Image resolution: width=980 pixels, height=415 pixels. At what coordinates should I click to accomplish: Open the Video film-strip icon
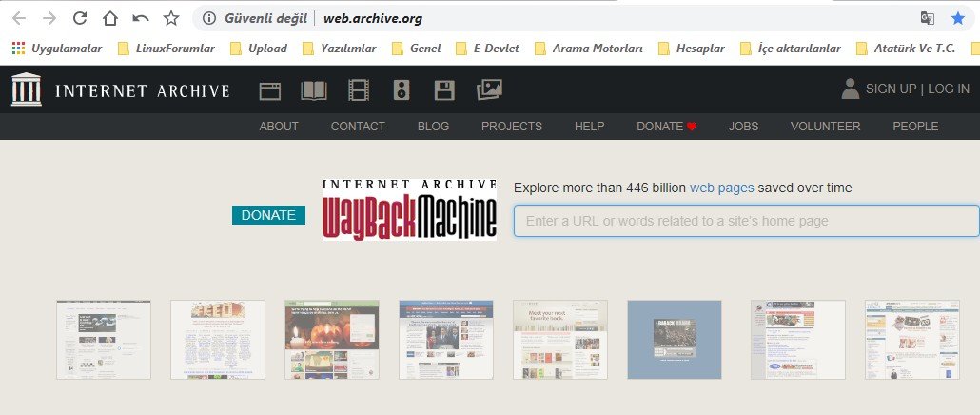coord(359,90)
